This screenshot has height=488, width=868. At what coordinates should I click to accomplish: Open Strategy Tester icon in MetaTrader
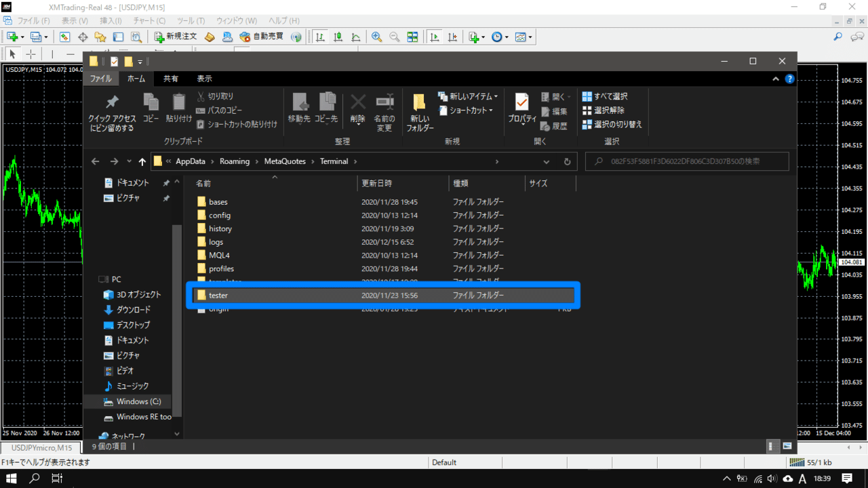[x=136, y=37]
